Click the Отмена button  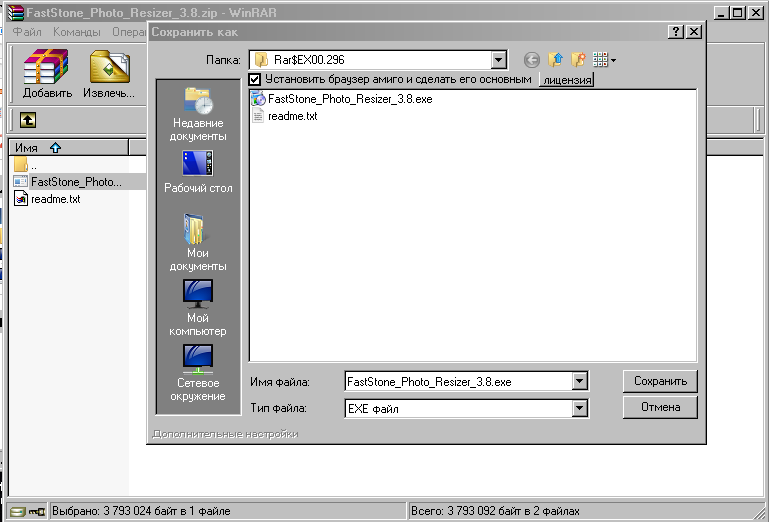point(660,407)
